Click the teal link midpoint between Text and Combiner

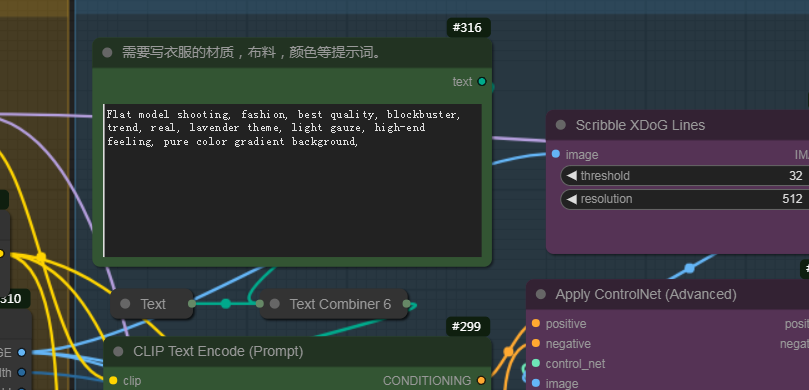point(225,304)
